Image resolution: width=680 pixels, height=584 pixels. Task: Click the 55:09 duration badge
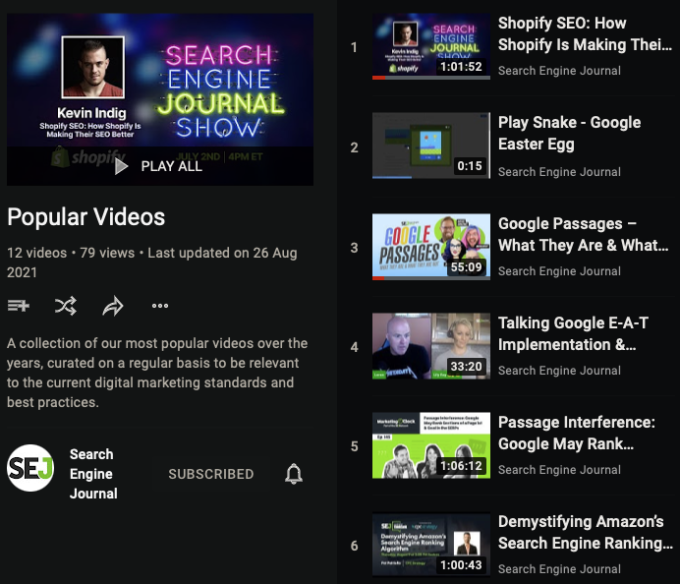tap(466, 267)
